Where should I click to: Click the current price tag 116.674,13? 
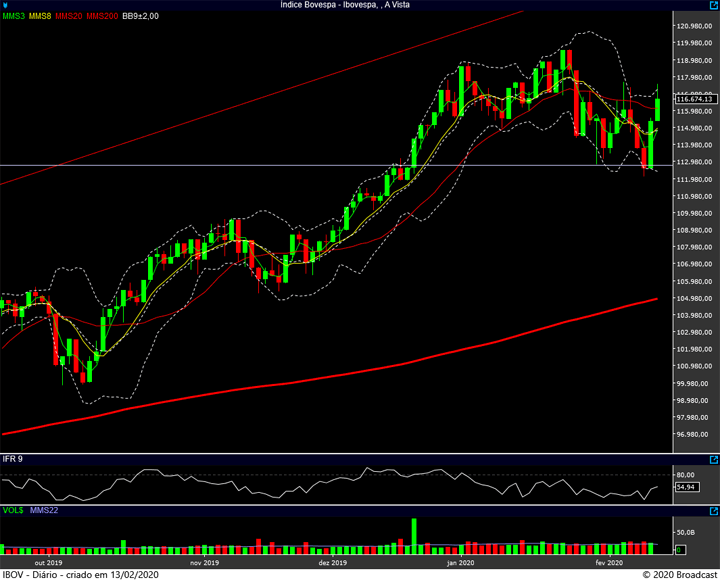coord(695,99)
